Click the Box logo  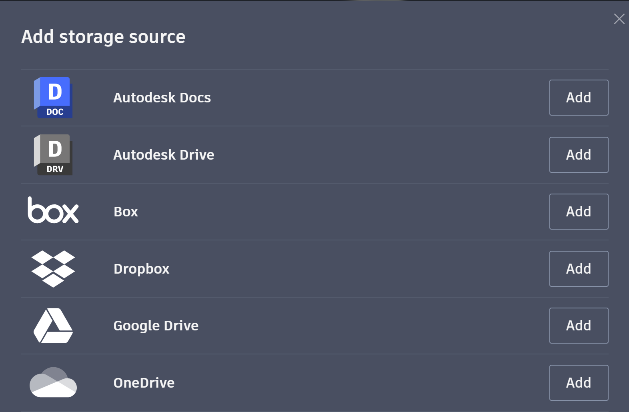click(x=53, y=210)
